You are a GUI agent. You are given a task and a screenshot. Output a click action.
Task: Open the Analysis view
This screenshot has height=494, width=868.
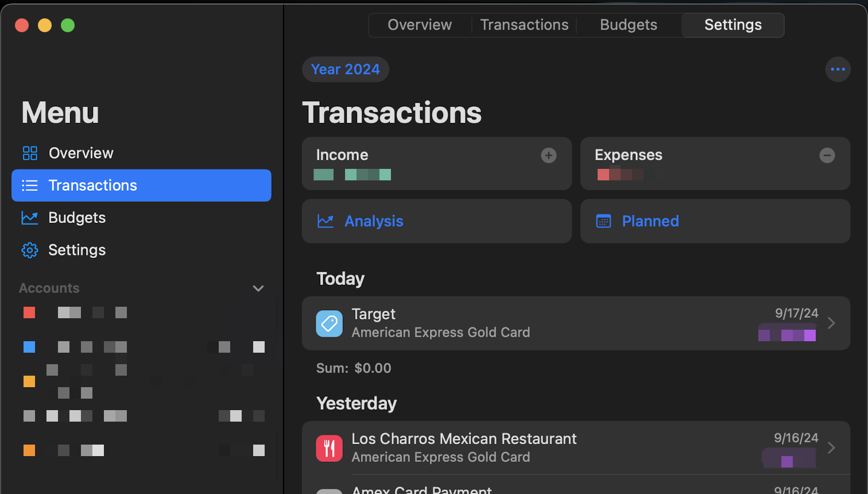click(x=374, y=221)
